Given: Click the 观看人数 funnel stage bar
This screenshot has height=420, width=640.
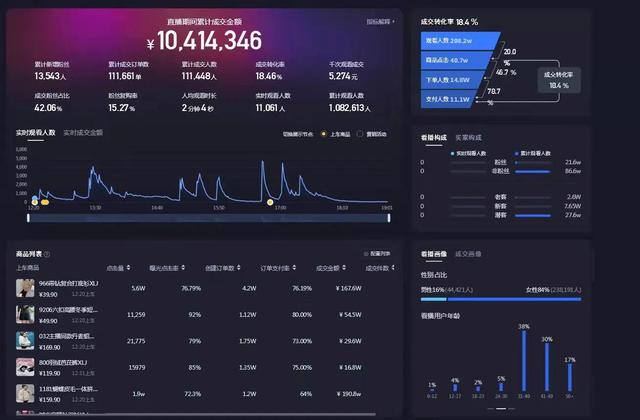Looking at the screenshot, I should click(x=457, y=41).
